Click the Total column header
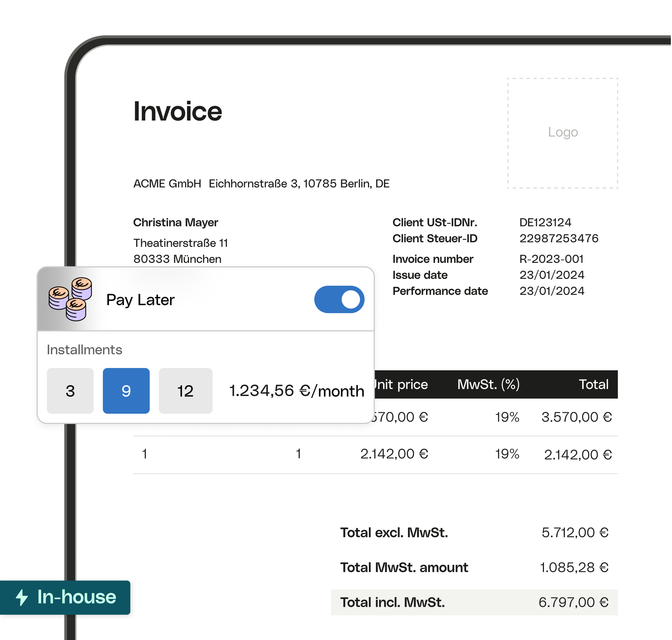The image size is (672, 640). (593, 385)
